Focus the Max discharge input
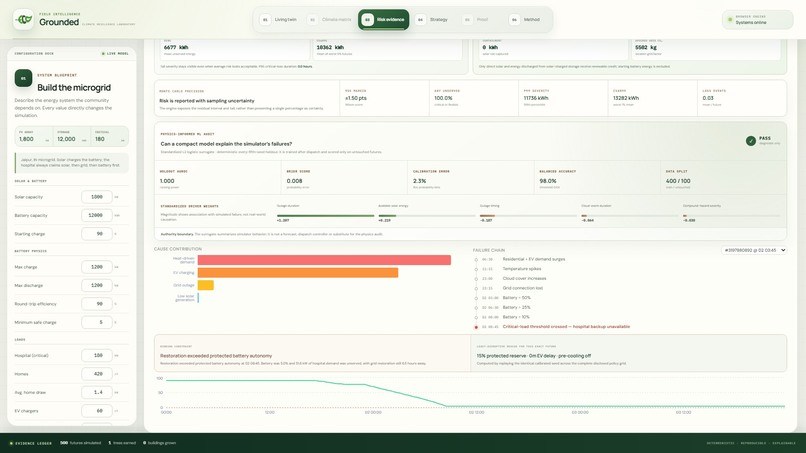The height and width of the screenshot is (453, 806). 97,285
